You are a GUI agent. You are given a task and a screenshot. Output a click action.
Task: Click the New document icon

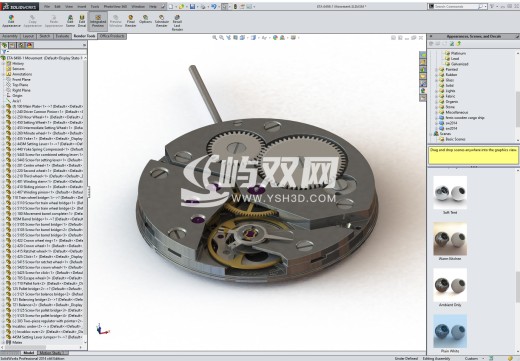[x=171, y=6]
